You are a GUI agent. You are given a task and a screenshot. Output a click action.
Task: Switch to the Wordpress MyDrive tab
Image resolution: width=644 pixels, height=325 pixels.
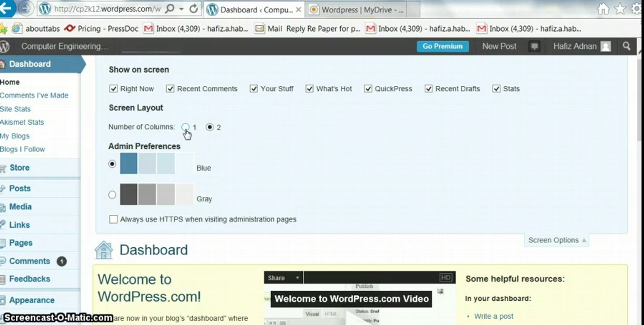[358, 9]
